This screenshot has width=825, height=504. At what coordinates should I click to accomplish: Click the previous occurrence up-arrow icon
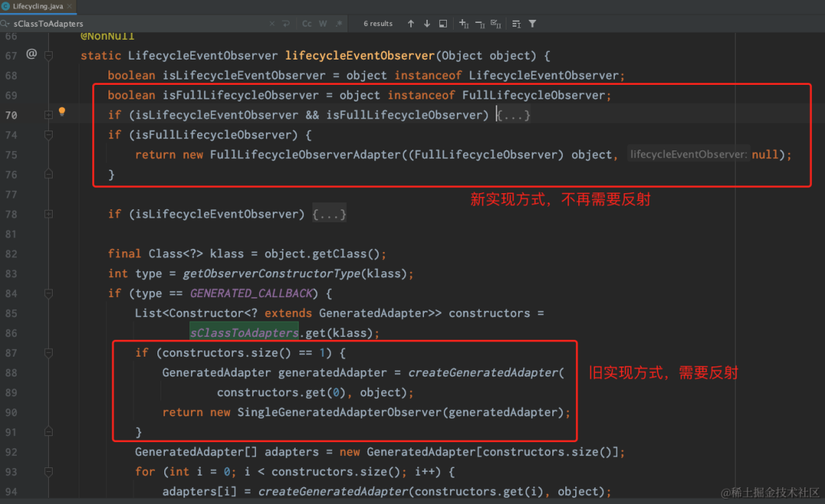410,24
